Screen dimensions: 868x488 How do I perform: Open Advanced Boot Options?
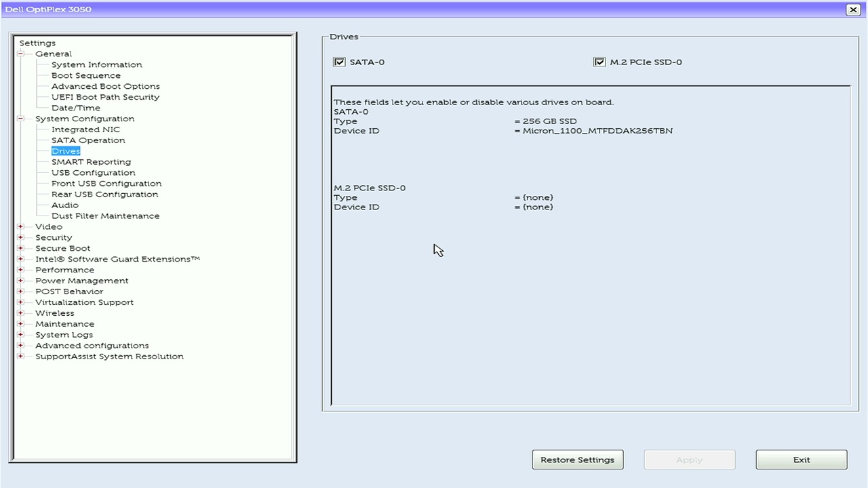coord(106,86)
